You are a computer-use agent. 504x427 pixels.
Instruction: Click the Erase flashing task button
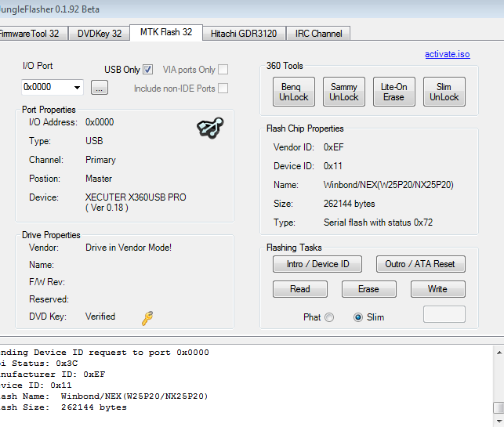point(369,289)
